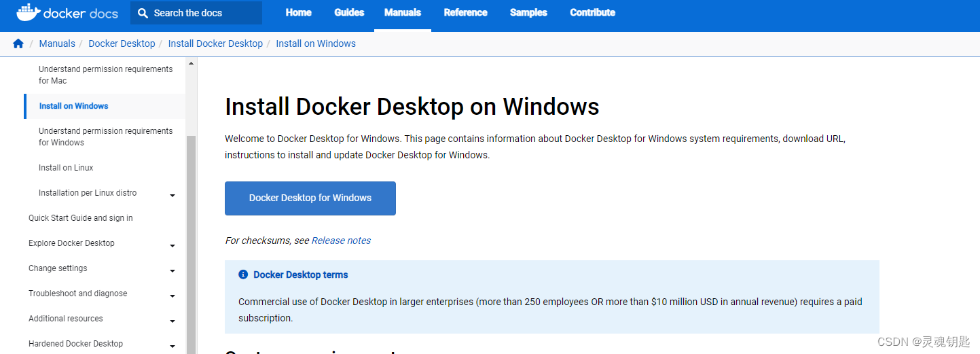Open Quick Start Guide and sign in
Image resolution: width=980 pixels, height=354 pixels.
81,218
